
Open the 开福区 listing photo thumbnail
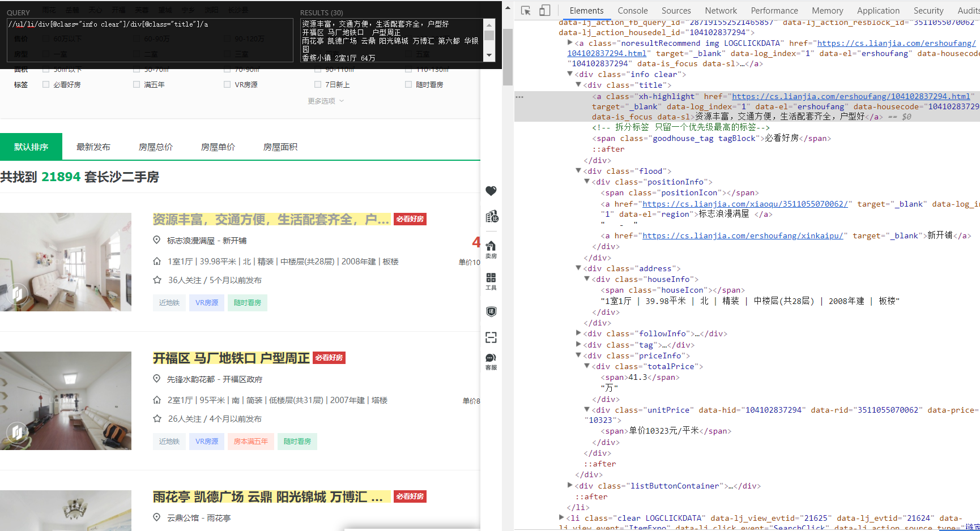click(x=66, y=401)
